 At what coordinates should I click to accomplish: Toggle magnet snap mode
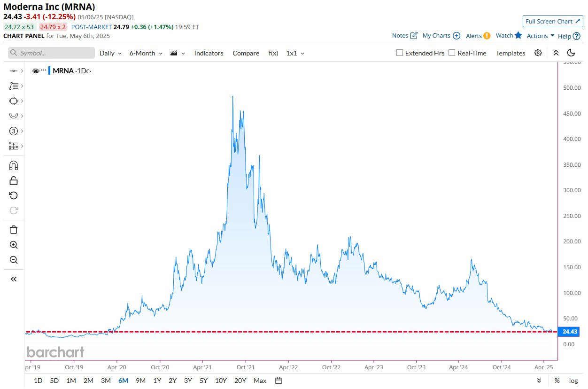point(14,165)
